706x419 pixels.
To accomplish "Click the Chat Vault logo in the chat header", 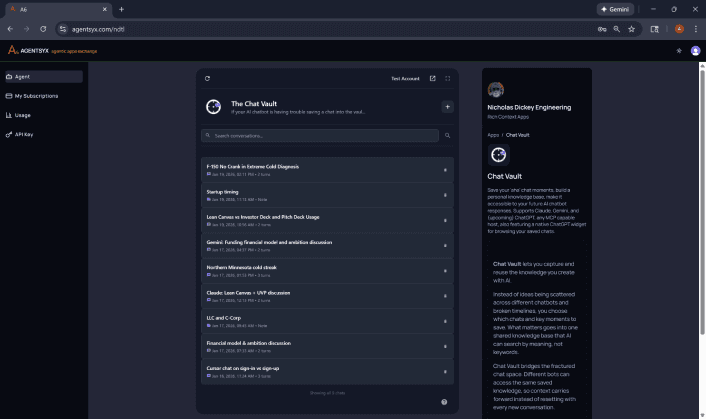I will coord(213,107).
